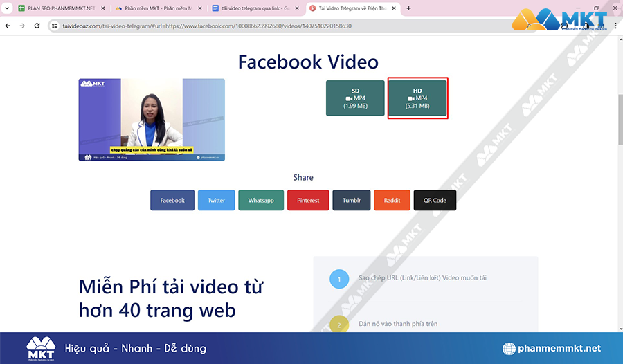Switch to Phần mềm MKT tab
This screenshot has height=364, width=623.
(158, 8)
